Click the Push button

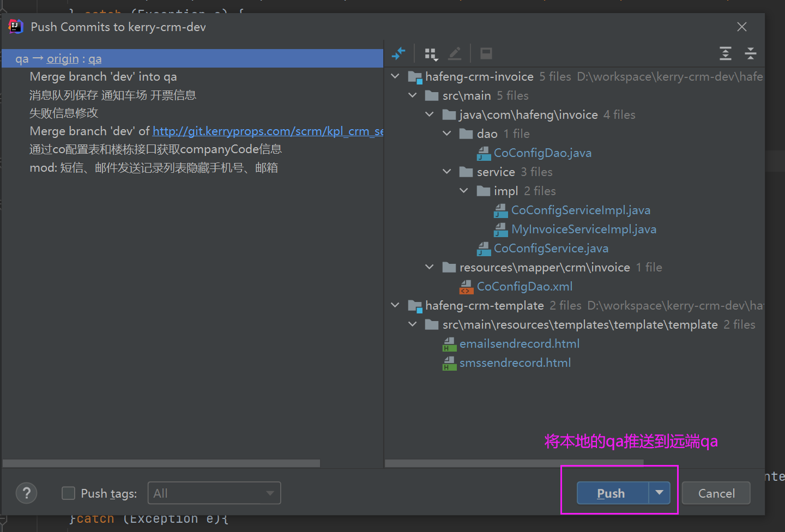[x=613, y=493]
